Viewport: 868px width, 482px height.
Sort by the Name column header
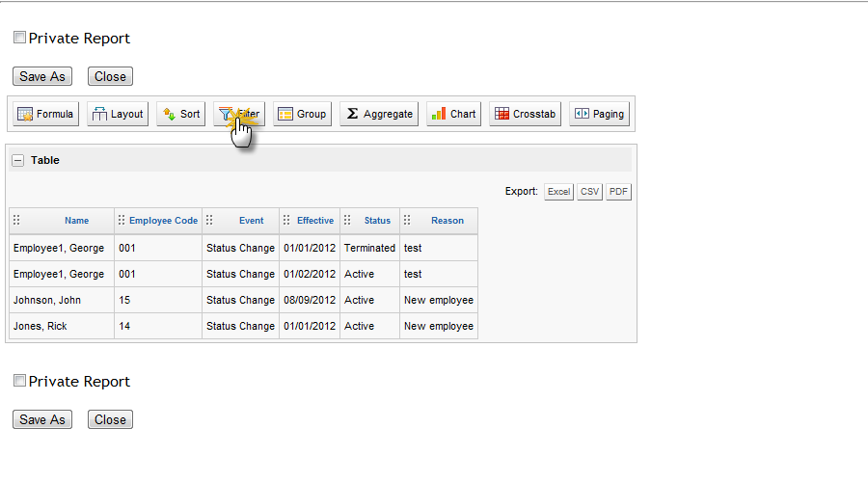[x=76, y=220]
